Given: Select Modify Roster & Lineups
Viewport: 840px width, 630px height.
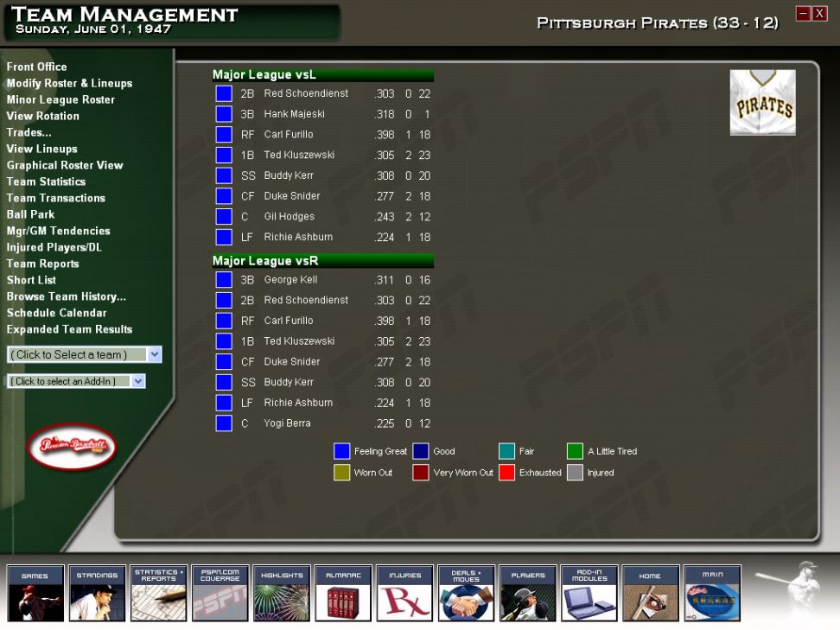Looking at the screenshot, I should click(x=69, y=83).
